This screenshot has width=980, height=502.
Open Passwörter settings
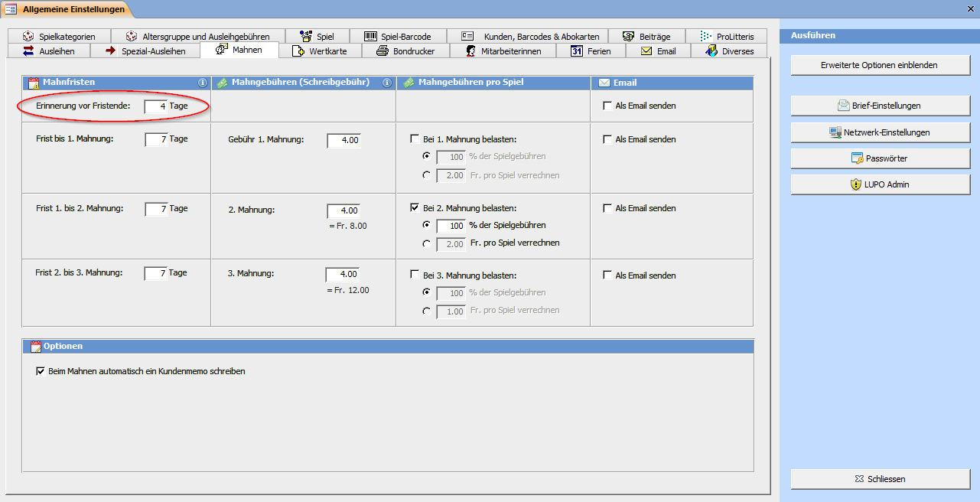(881, 158)
